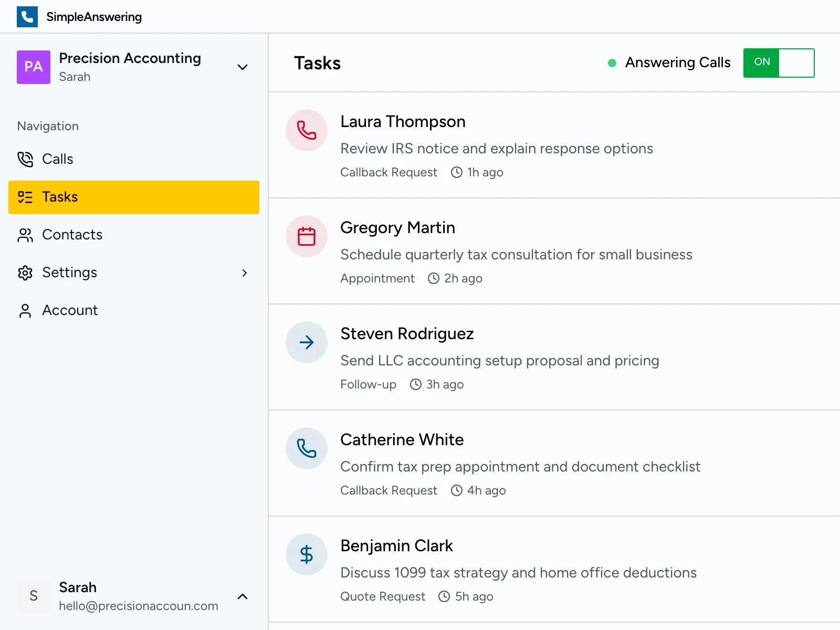Click the SimpleAnswering phone logo icon
The width and height of the screenshot is (840, 630).
pos(27,17)
